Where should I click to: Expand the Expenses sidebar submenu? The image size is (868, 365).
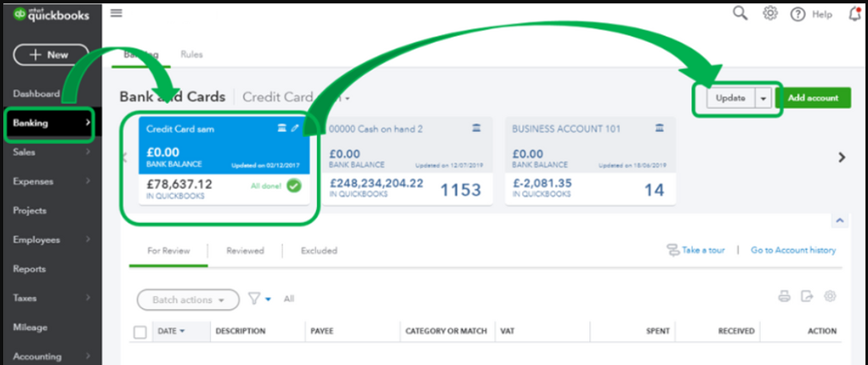click(88, 181)
